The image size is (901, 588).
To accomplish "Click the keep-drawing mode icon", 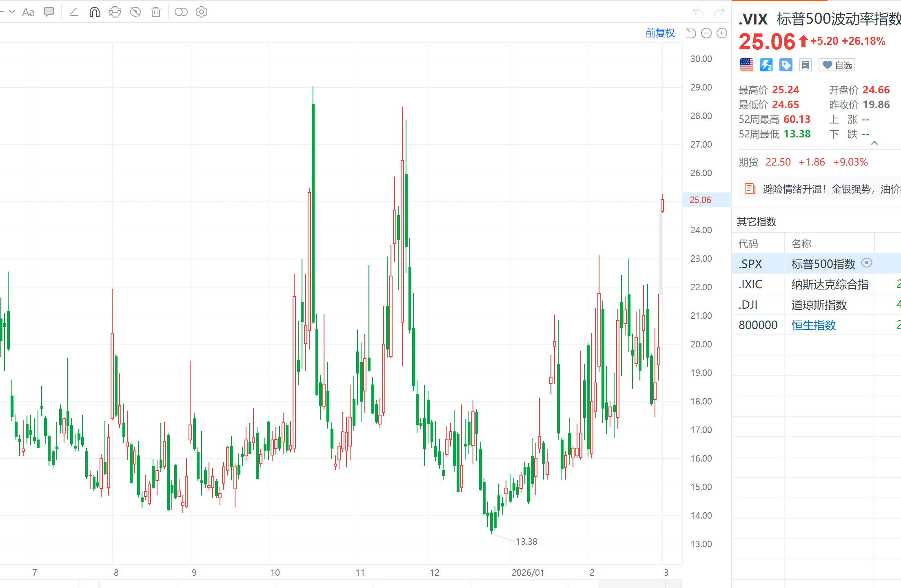I will [115, 12].
